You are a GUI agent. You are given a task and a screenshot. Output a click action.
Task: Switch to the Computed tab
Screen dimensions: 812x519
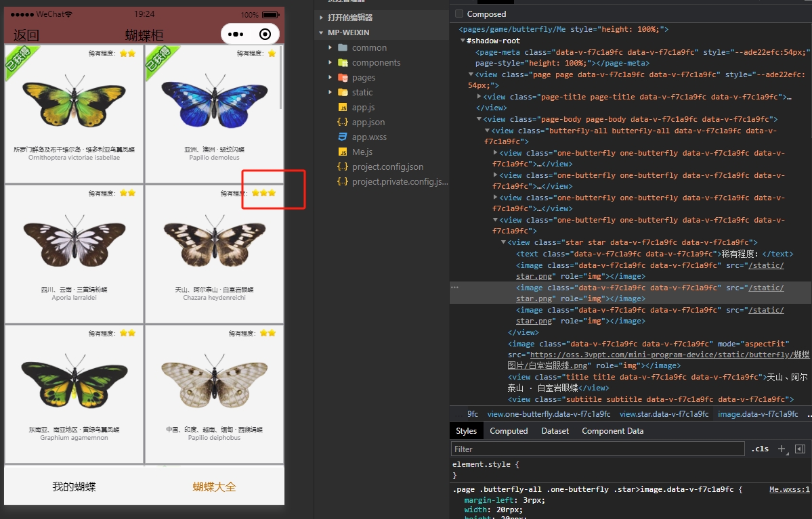click(x=509, y=431)
